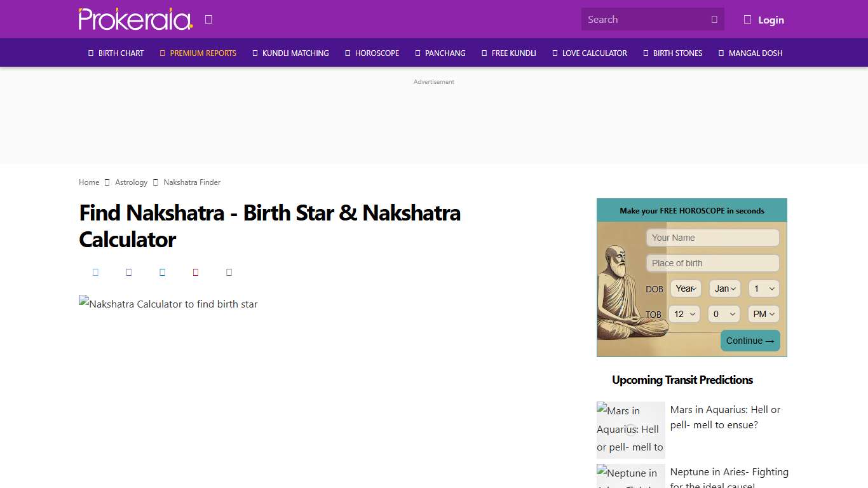Screen dimensions: 868x488
Task: Click the Premium Reports menu entry
Action: pos(203,53)
